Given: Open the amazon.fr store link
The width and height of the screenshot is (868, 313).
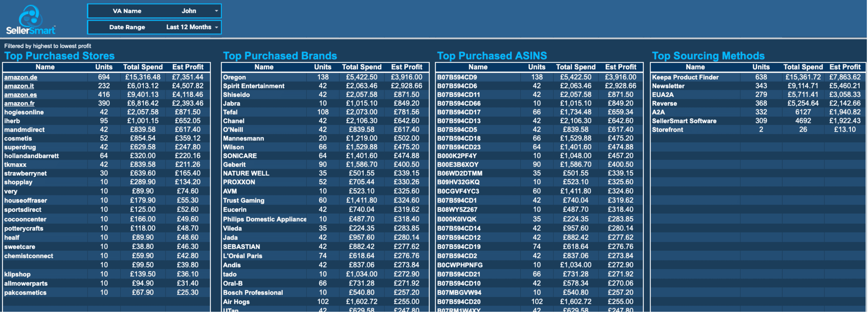Looking at the screenshot, I should [x=19, y=104].
